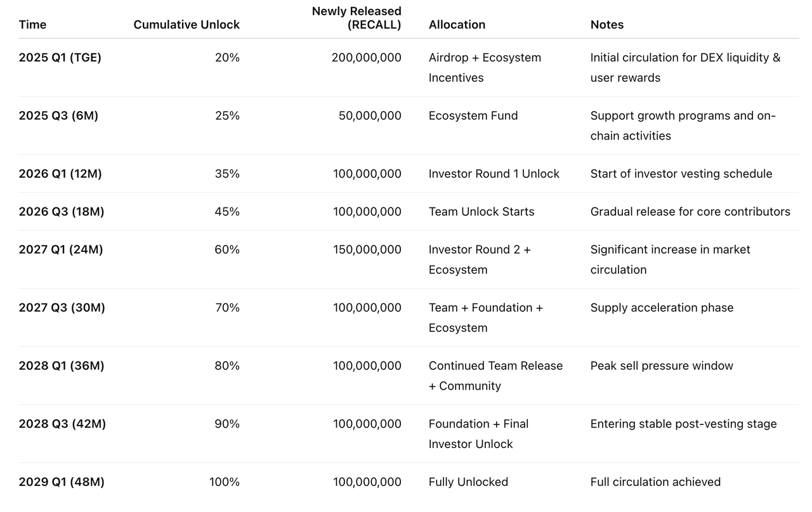Click the Team Unlock Starts cell

pos(481,212)
